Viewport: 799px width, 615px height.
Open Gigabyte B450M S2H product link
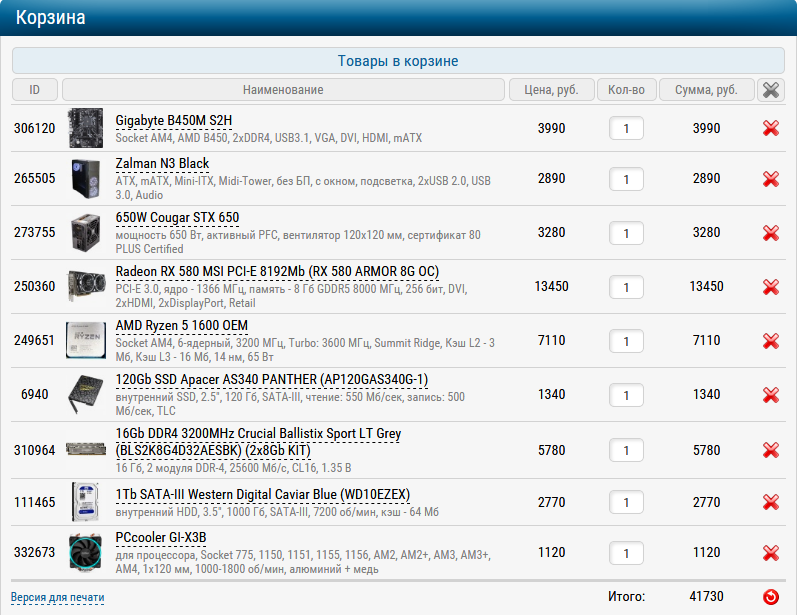174,121
